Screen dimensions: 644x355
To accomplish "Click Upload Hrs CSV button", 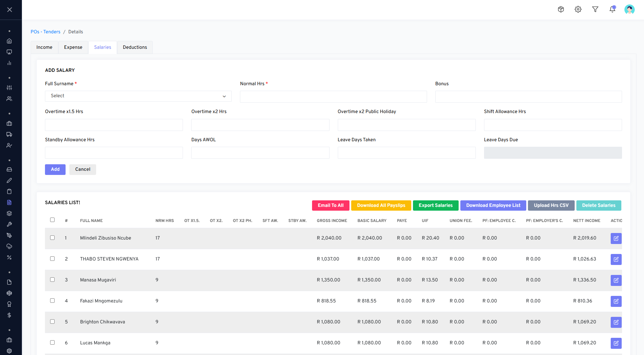I will tap(551, 206).
